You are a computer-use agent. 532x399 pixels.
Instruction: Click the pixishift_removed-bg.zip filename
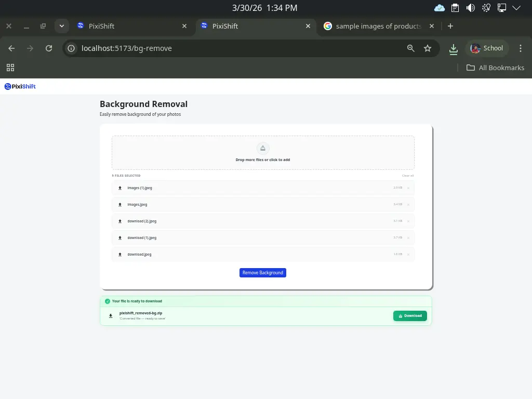[x=141, y=313]
